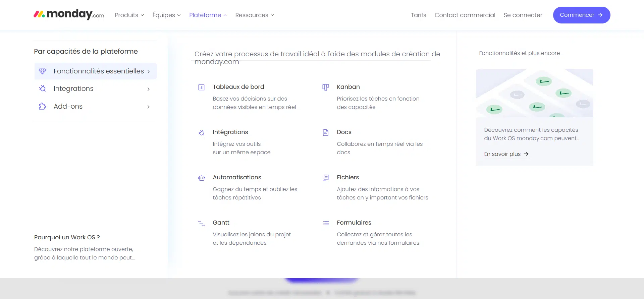The height and width of the screenshot is (299, 644).
Task: Click Se connecter to log in
Action: tap(523, 15)
